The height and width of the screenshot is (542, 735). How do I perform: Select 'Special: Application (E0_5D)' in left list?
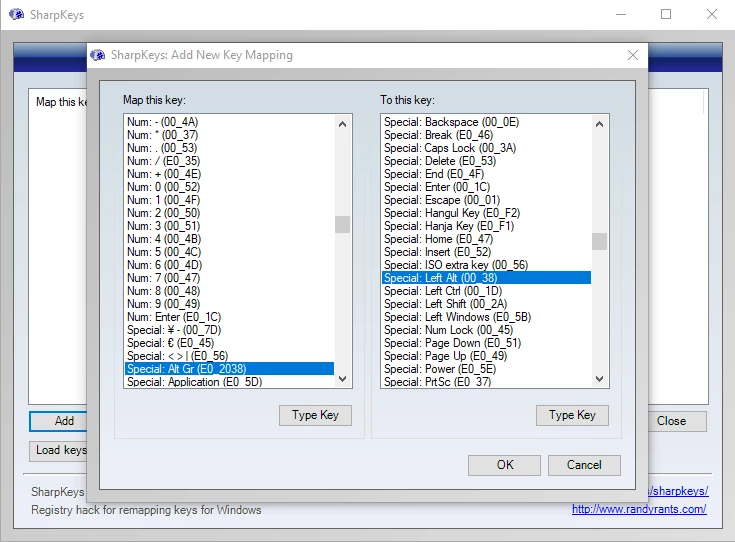click(x=230, y=382)
